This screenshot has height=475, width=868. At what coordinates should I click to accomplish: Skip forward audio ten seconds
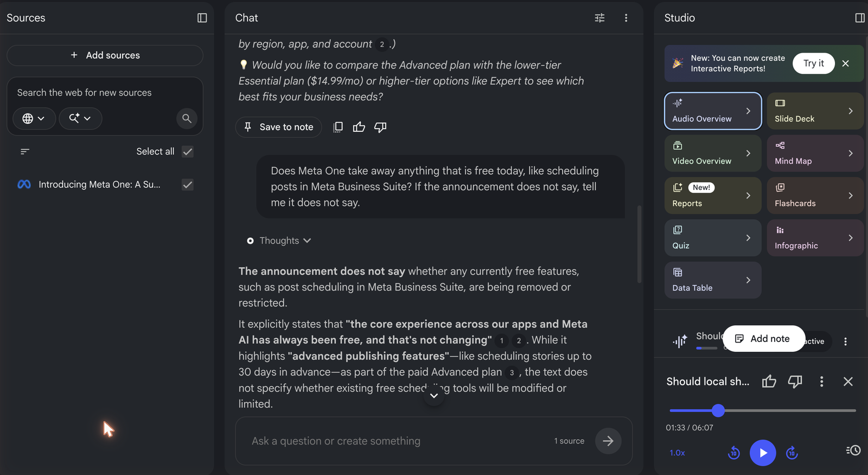pyautogui.click(x=792, y=453)
